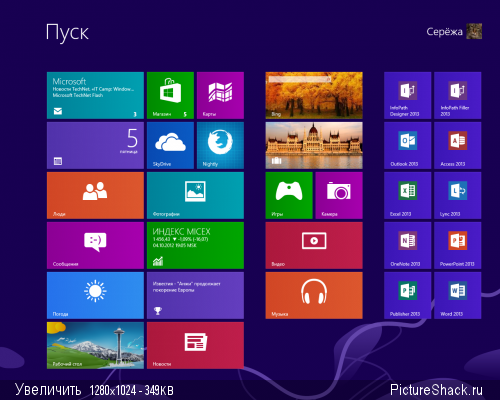500x400 pixels.
Task: Click the user avatar picture
Action: click(474, 31)
